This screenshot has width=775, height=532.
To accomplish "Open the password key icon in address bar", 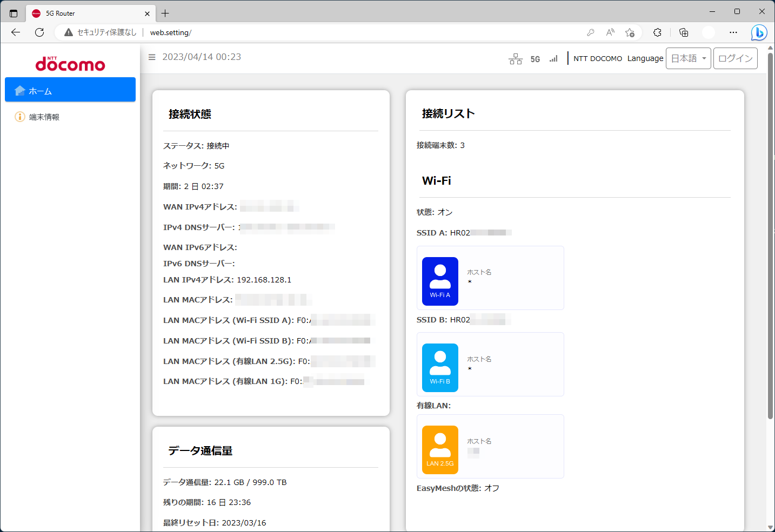I will click(x=591, y=32).
